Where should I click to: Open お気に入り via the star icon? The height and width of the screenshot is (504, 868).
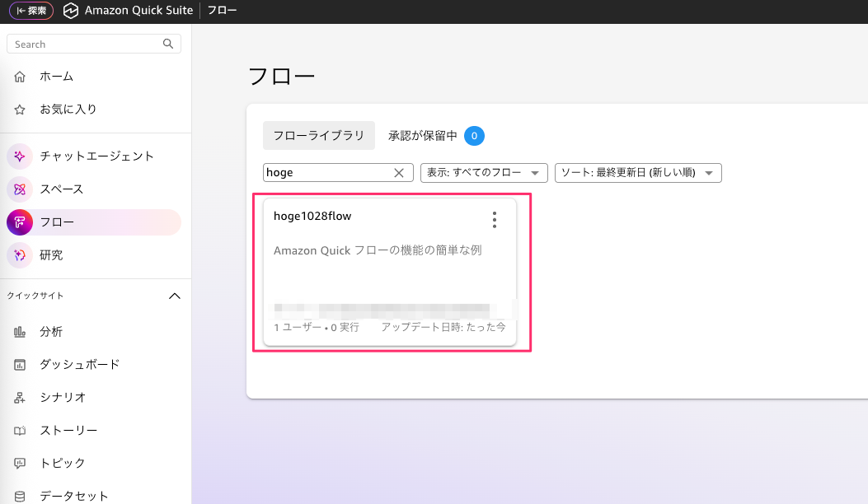(x=18, y=109)
